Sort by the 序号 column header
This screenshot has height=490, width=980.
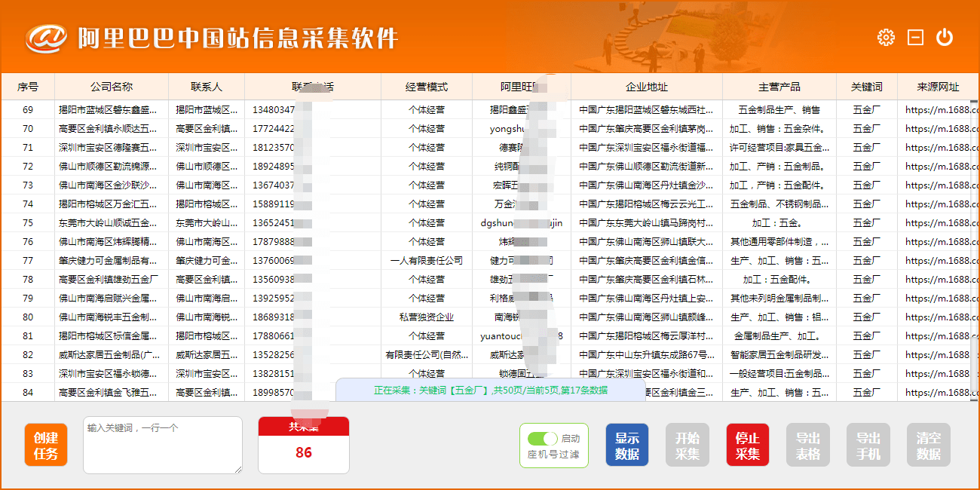pos(28,87)
